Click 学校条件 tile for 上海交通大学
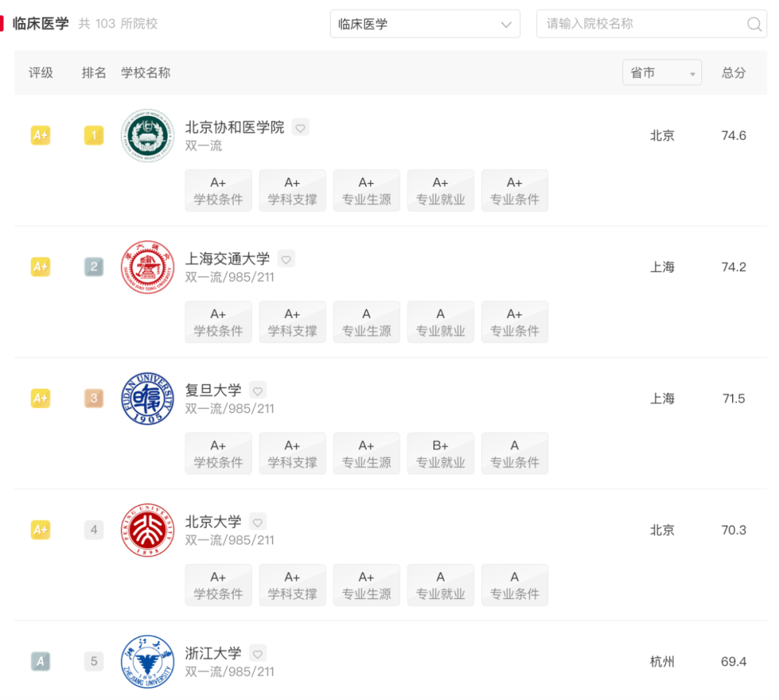Image resolution: width=779 pixels, height=700 pixels. point(218,322)
